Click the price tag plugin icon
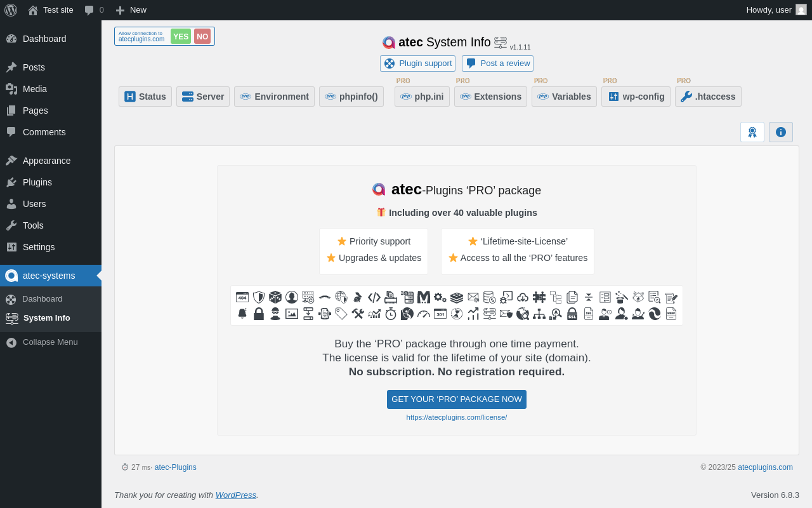 coord(341,314)
